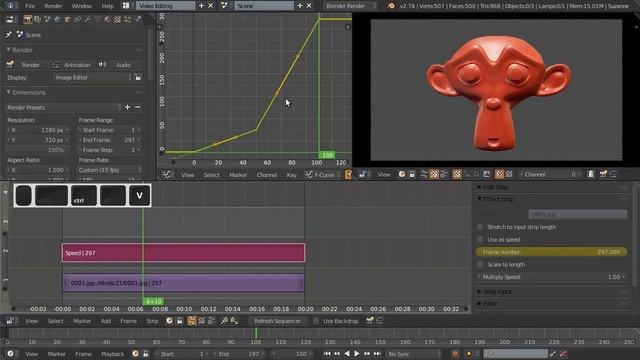This screenshot has width=640, height=360.
Task: Select the Constraints properties tab icon
Action: click(x=77, y=19)
